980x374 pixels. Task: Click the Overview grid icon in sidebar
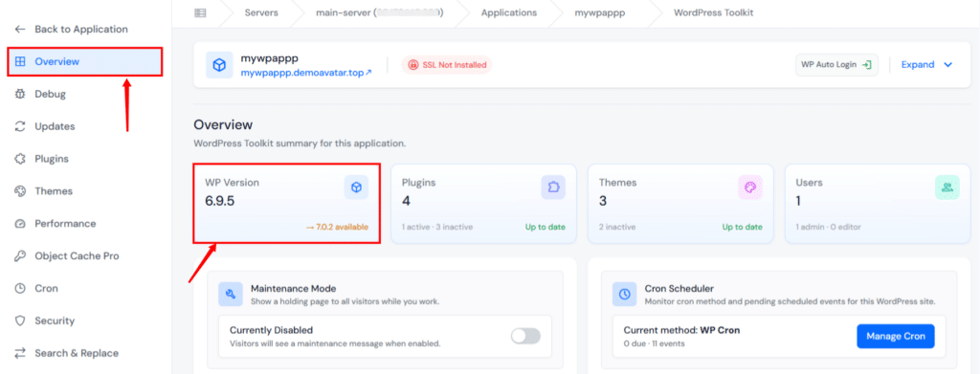click(21, 62)
